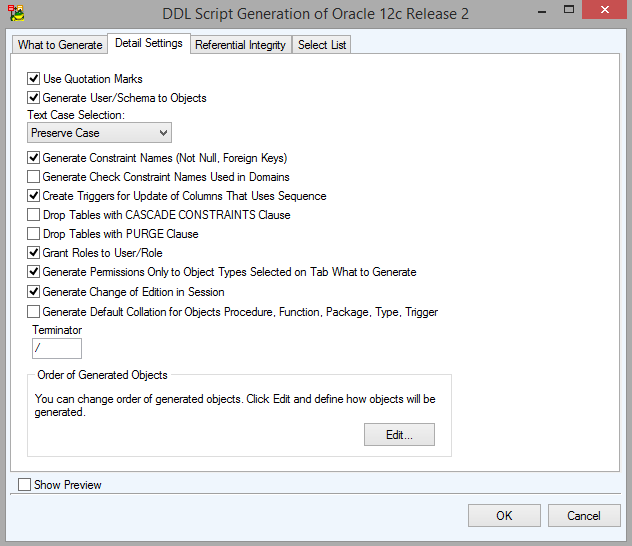Switch to the What to Generate tab
The width and height of the screenshot is (632, 546).
pos(60,45)
